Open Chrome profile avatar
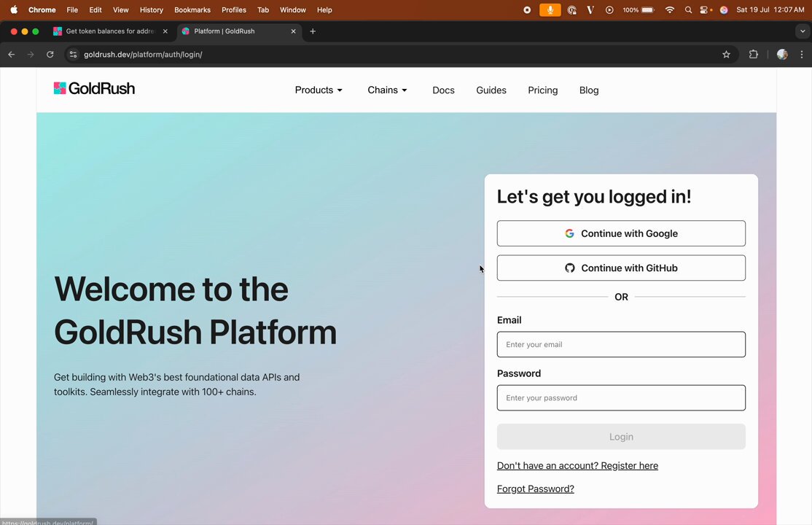Viewport: 812px width, 525px height. (x=782, y=55)
